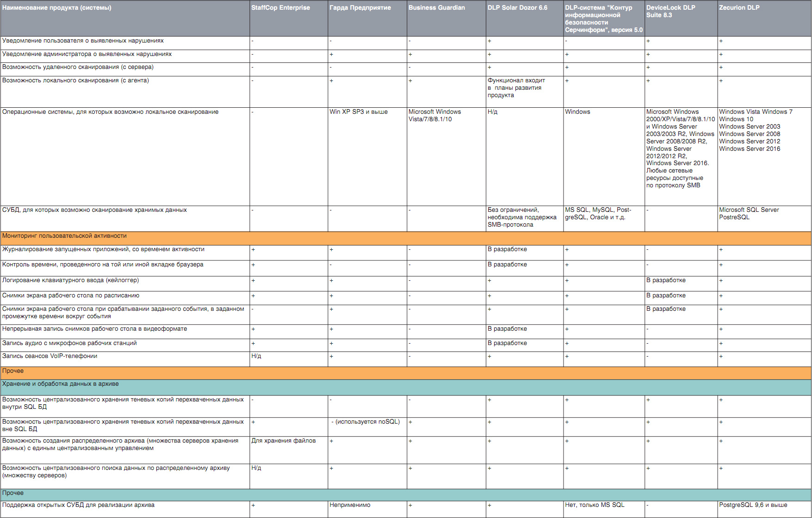Click the cell Функционал входит в планы развития продукта
812x518 pixels.
[x=525, y=92]
